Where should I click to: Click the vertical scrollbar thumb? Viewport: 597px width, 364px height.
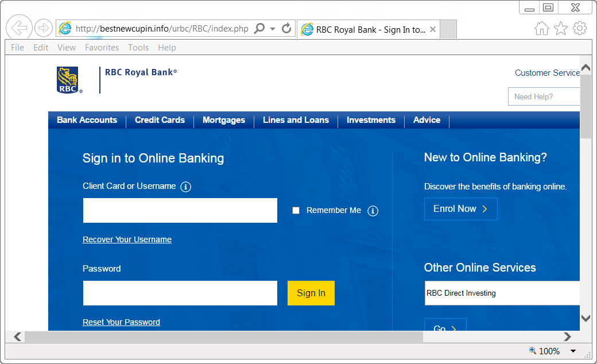point(586,106)
